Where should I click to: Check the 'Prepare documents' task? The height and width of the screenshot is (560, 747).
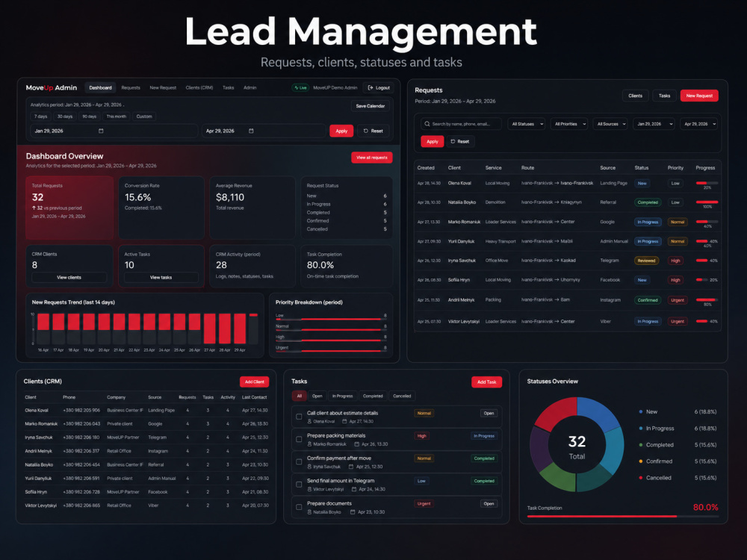point(300,507)
